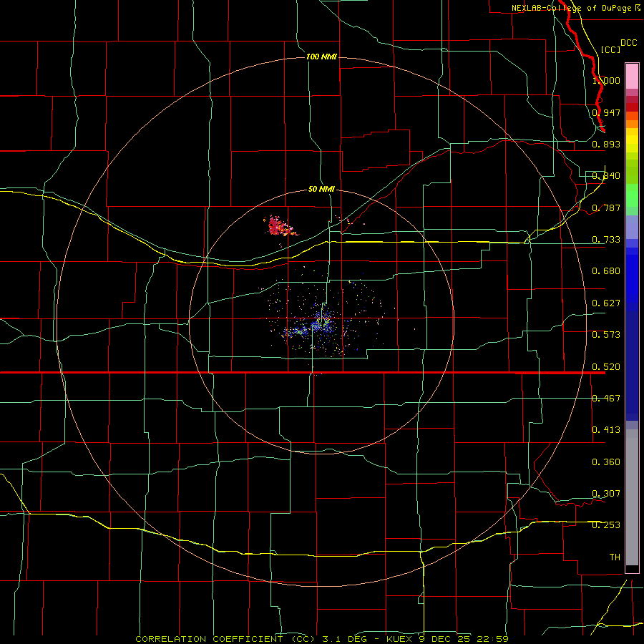Click the 0.520 legend value
The width and height of the screenshot is (644, 644).
[606, 367]
